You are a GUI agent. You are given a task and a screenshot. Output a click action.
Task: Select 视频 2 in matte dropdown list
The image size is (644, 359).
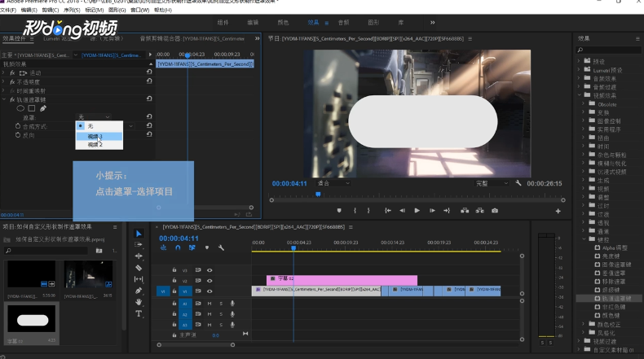pyautogui.click(x=99, y=144)
